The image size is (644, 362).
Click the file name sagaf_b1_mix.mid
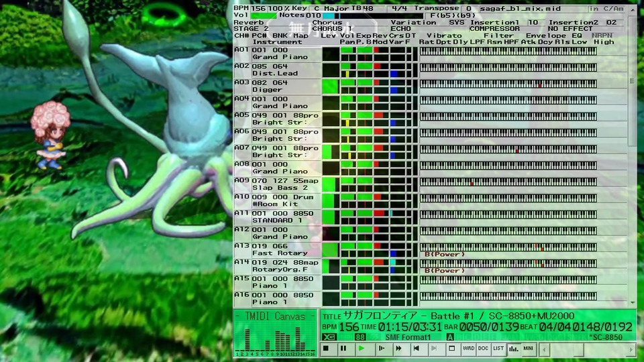coord(521,8)
